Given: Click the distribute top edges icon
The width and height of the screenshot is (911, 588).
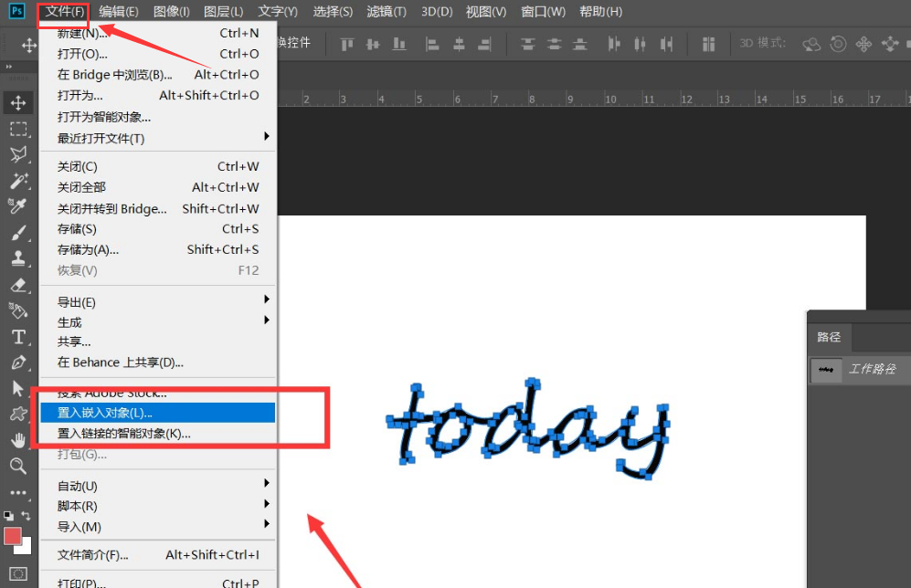Looking at the screenshot, I should tap(527, 44).
